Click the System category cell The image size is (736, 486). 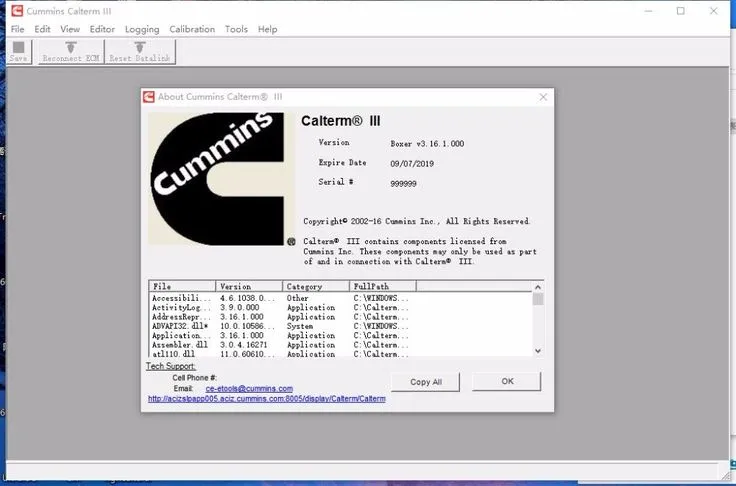pos(299,326)
